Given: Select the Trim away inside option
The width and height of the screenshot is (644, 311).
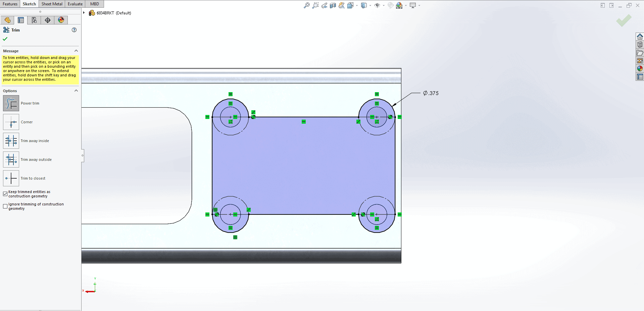Looking at the screenshot, I should point(11,141).
